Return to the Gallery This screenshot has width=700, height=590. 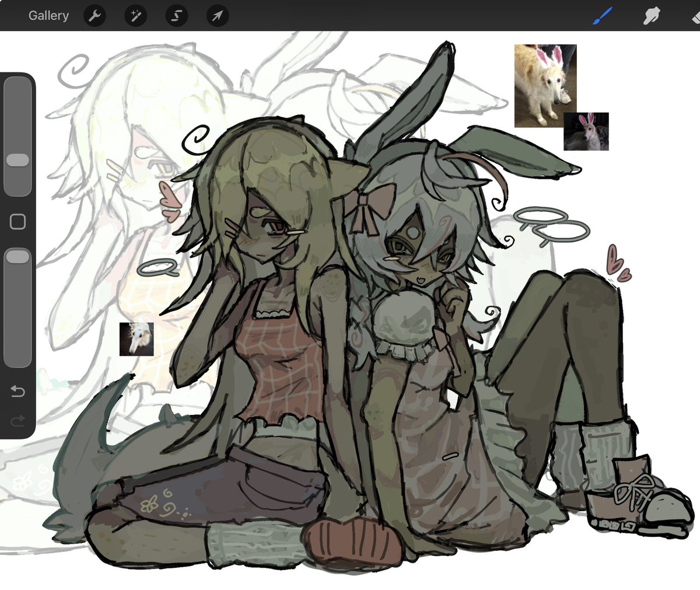coord(48,16)
